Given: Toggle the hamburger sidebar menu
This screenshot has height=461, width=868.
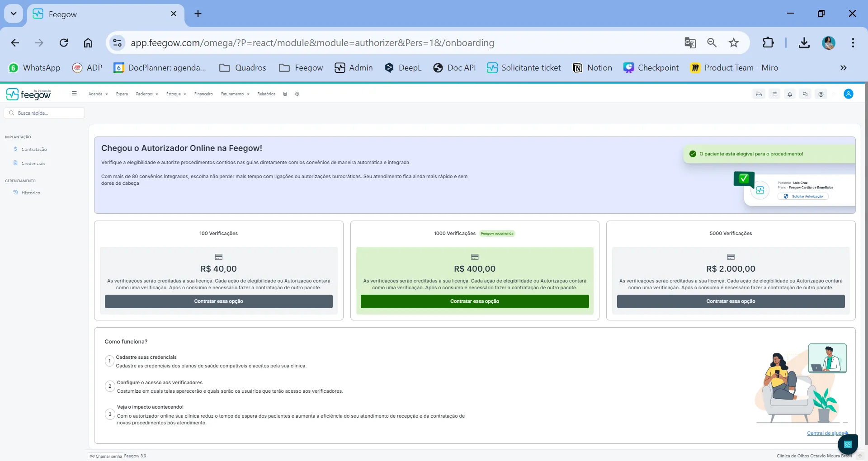Looking at the screenshot, I should 74,94.
